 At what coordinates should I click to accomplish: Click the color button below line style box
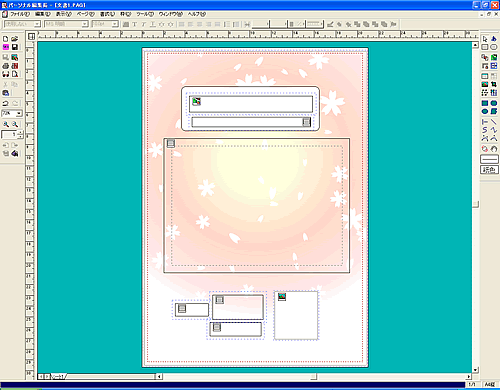pos(489,170)
